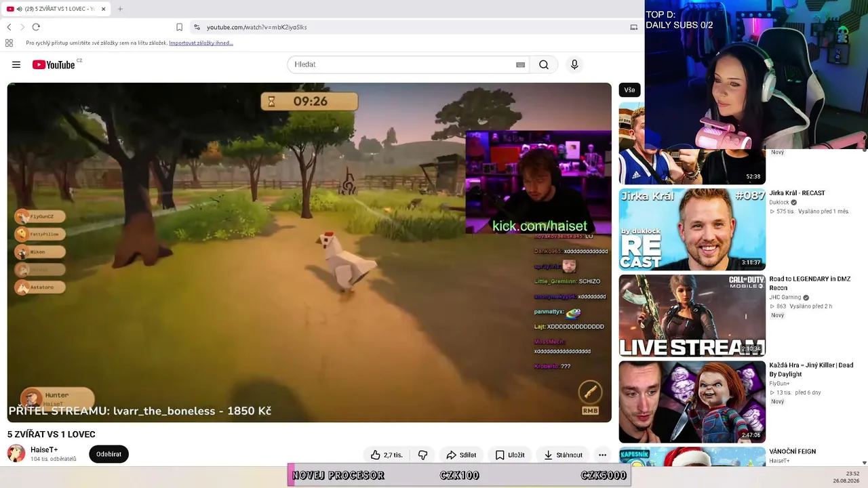The image size is (868, 488).
Task: Open the on-screen keyboard in search box
Action: pyautogui.click(x=520, y=64)
